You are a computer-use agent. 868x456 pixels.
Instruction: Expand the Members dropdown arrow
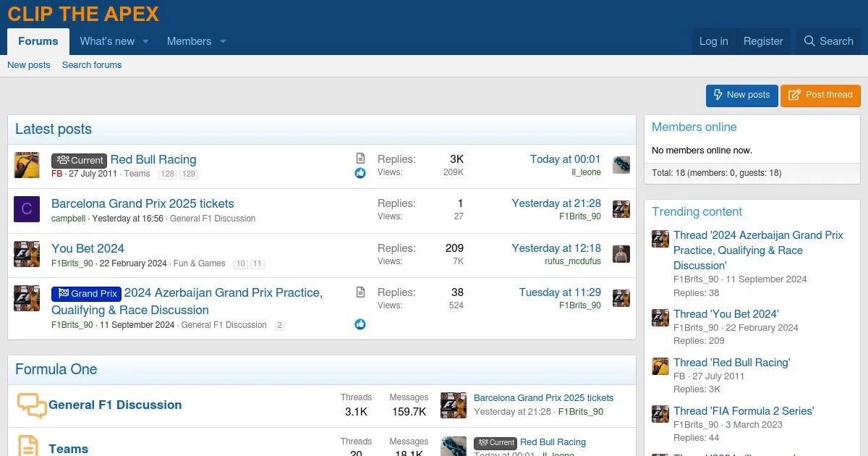pos(223,41)
